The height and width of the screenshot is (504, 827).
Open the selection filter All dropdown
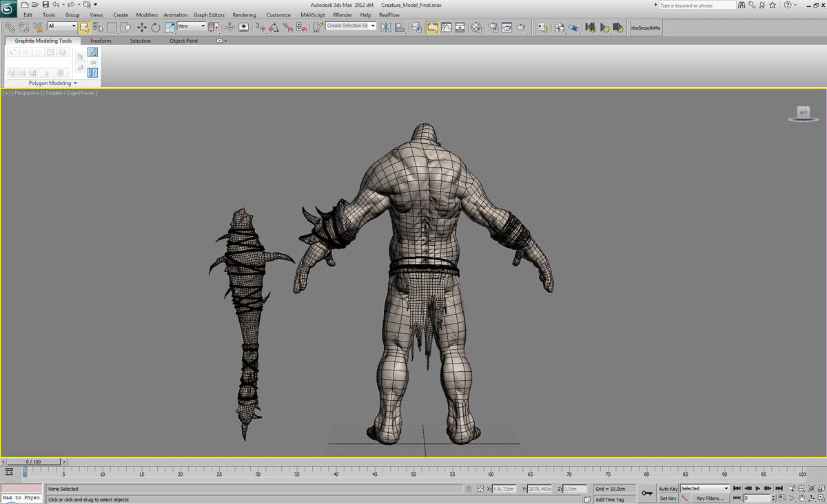point(62,26)
